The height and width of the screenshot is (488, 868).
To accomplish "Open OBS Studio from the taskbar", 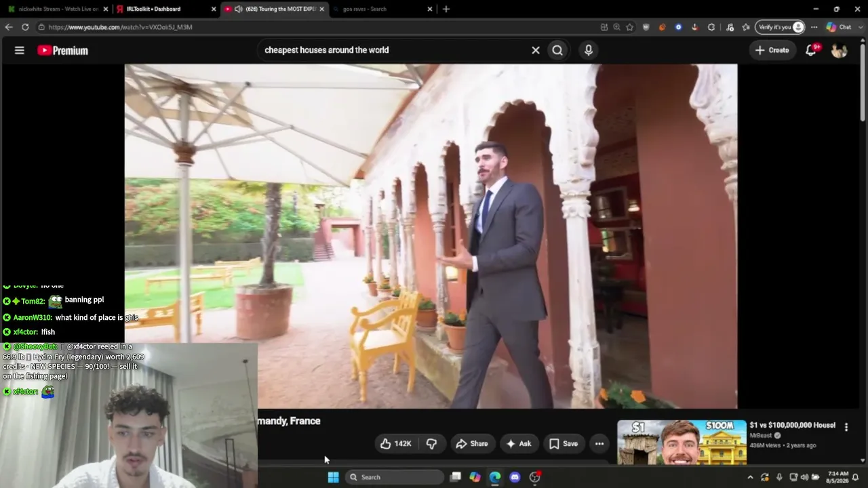I will point(535,477).
